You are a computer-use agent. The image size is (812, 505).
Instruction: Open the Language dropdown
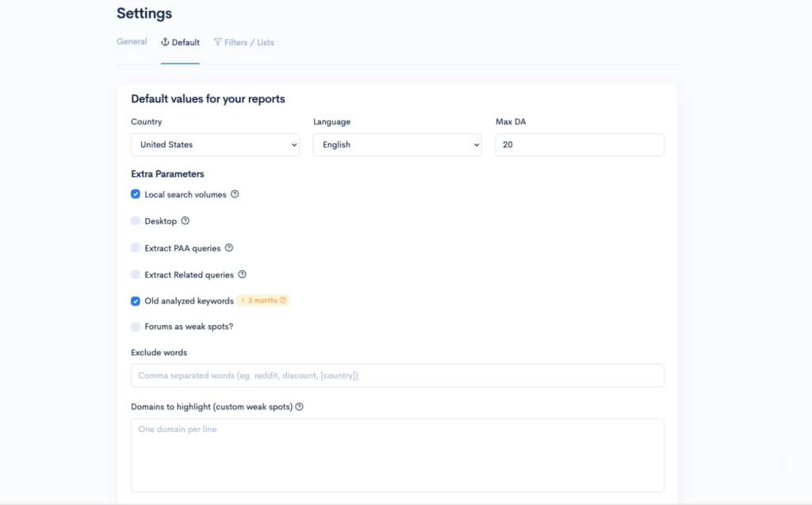pyautogui.click(x=397, y=145)
